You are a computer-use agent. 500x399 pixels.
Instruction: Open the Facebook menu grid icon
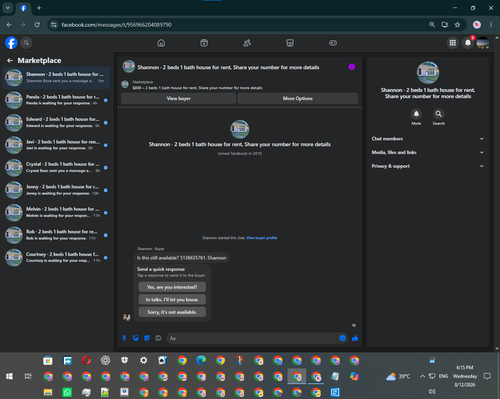pos(452,43)
